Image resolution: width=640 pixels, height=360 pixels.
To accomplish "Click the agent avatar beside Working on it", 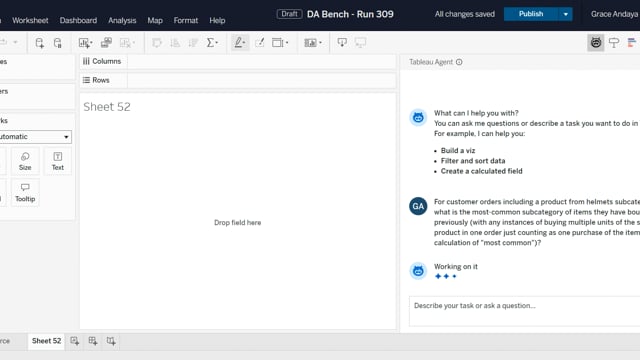I will (x=418, y=271).
